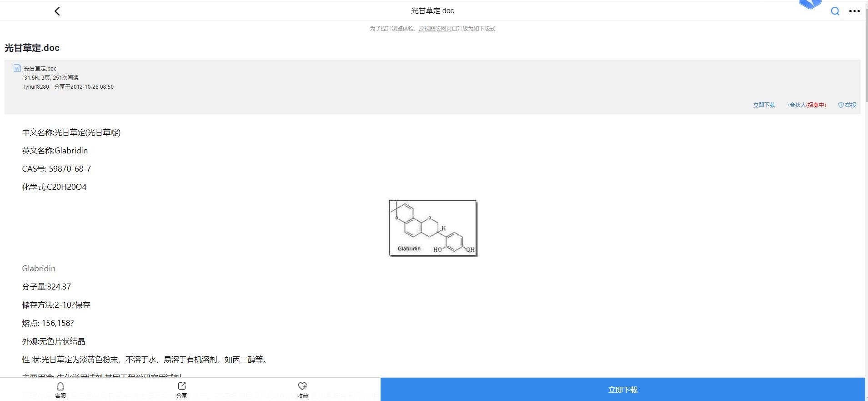Image resolution: width=868 pixels, height=401 pixels.
Task: Add document to favorites via 收藏 icon
Action: click(303, 390)
